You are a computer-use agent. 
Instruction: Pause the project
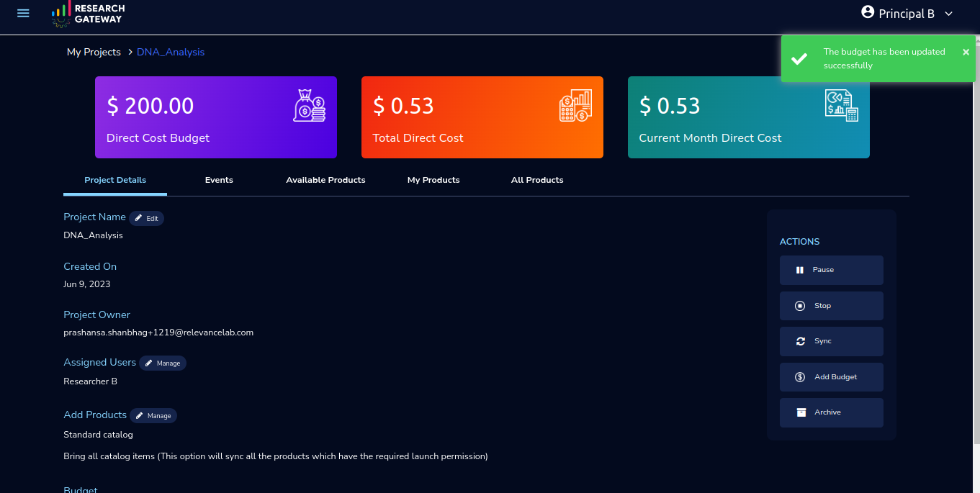tap(832, 270)
